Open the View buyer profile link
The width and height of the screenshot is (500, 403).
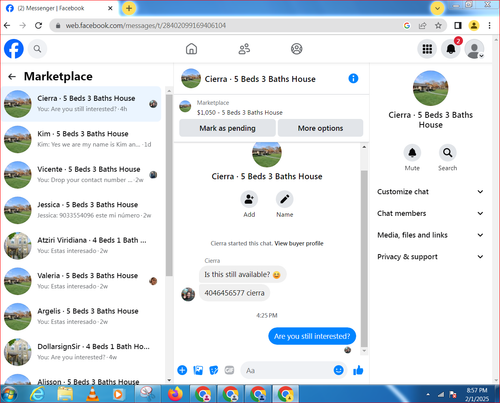(299, 243)
